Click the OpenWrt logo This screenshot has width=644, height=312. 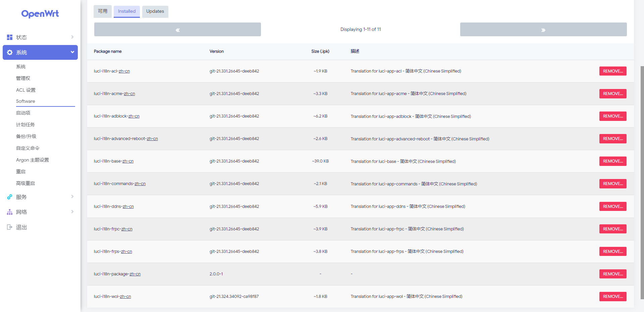click(40, 14)
